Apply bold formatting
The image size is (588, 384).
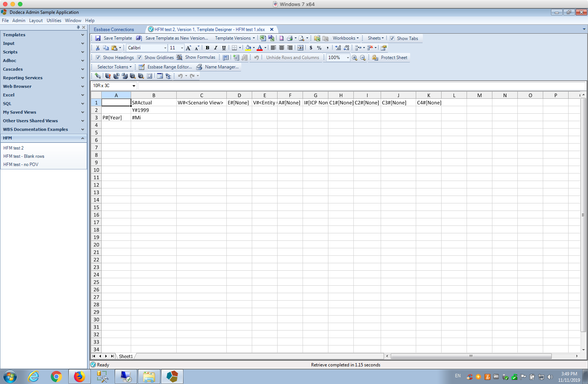(x=207, y=48)
